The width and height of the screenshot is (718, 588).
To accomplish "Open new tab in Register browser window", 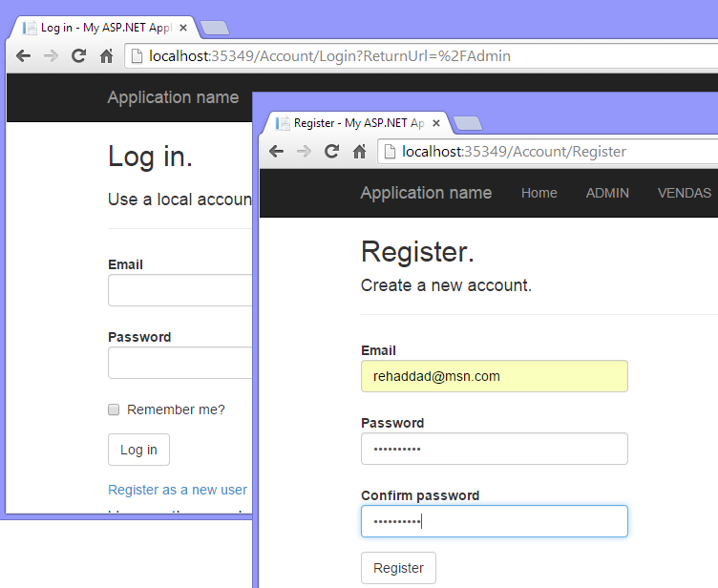I will pos(468,123).
